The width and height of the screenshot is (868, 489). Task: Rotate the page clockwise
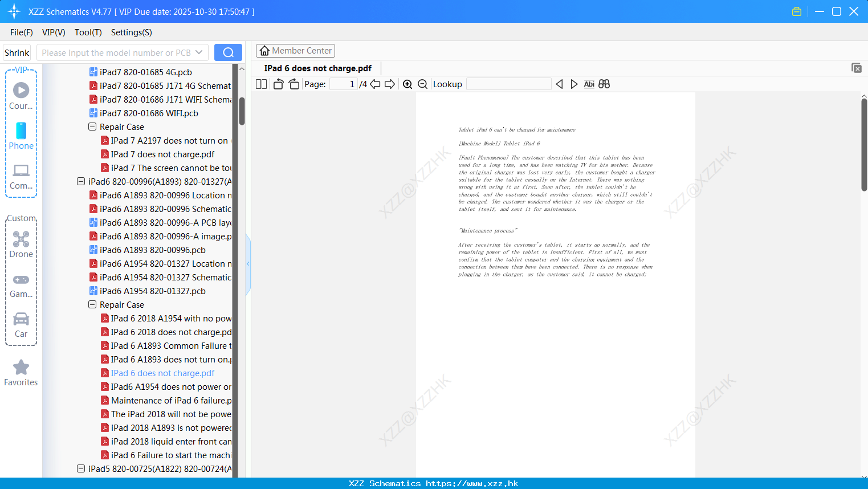point(294,84)
